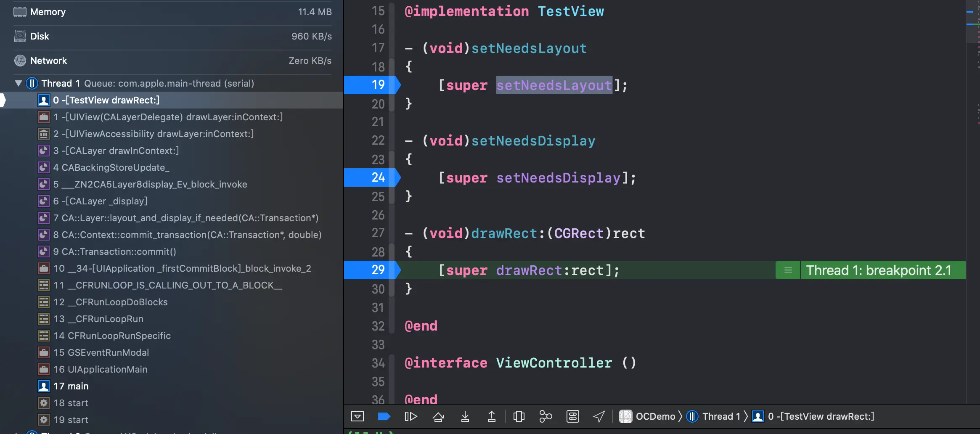Select the Disk gauge row

(172, 37)
